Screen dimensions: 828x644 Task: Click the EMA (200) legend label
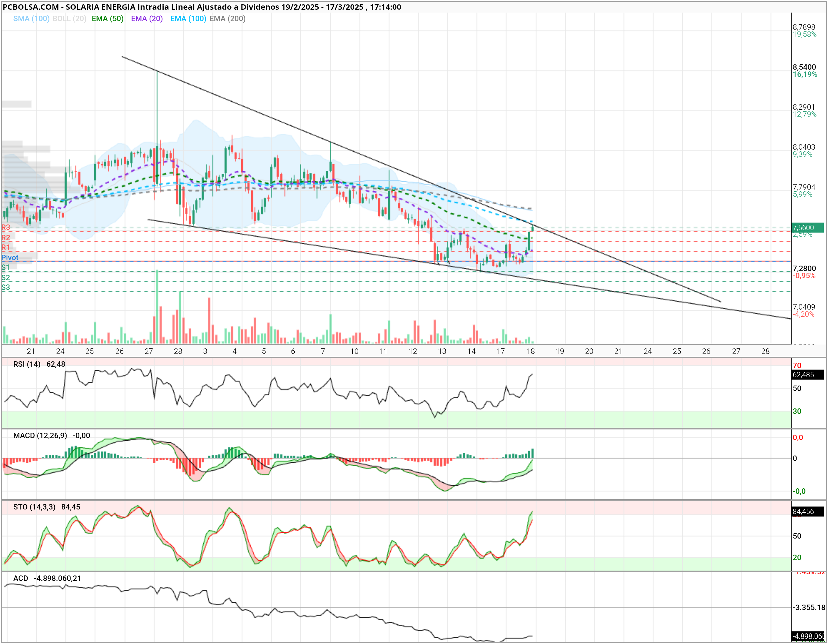tap(228, 19)
